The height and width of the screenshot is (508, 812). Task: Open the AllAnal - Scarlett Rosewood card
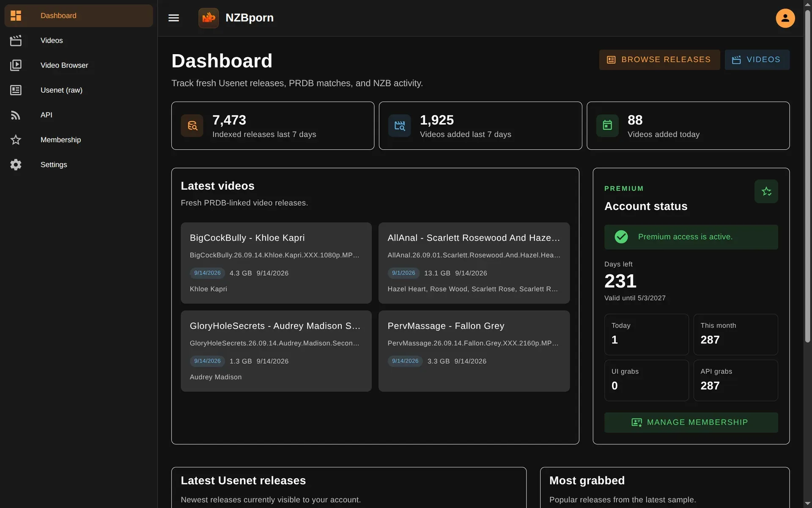click(474, 263)
